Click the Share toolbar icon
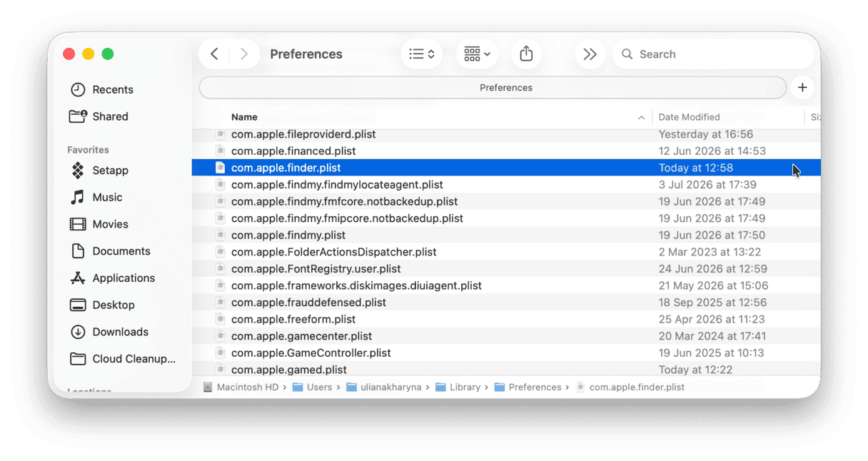This screenshot has height=461, width=868. tap(526, 54)
